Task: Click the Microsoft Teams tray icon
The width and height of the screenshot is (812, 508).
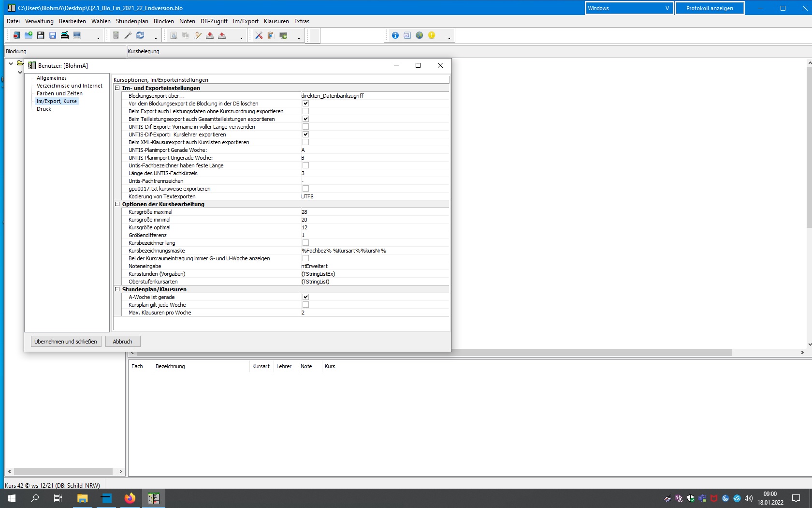Action: tap(702, 498)
